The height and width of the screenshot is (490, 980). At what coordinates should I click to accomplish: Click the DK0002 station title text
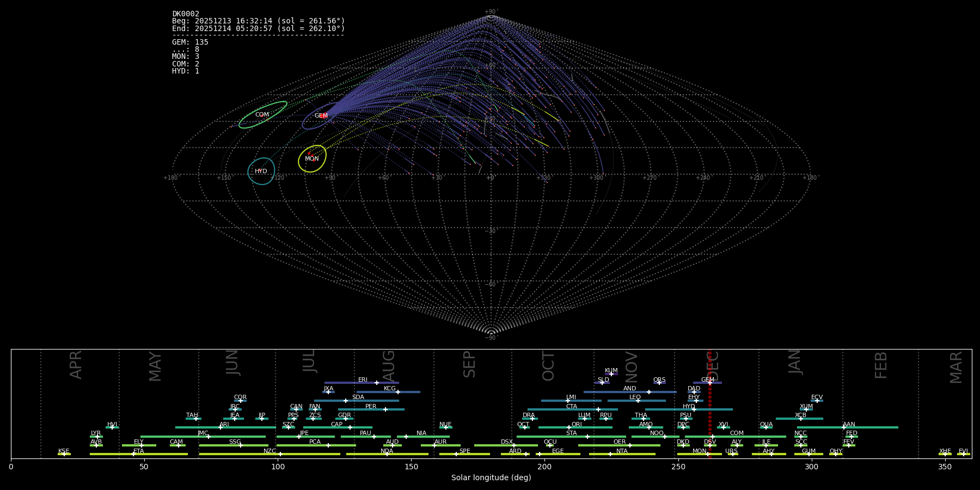coord(186,14)
